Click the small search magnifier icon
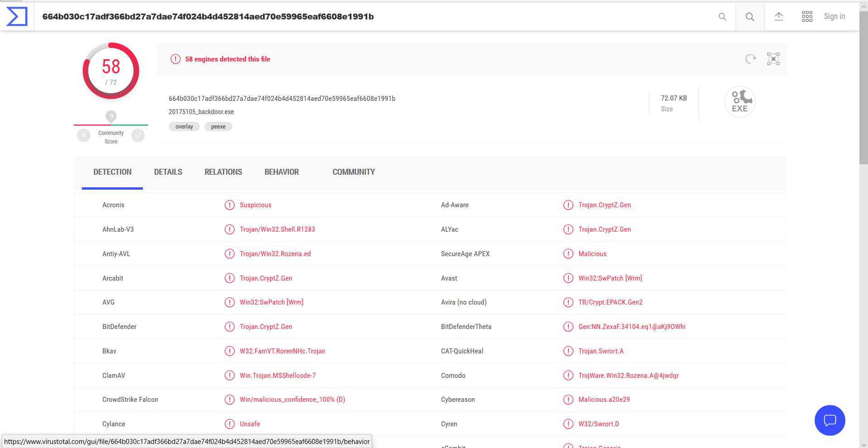 click(722, 17)
